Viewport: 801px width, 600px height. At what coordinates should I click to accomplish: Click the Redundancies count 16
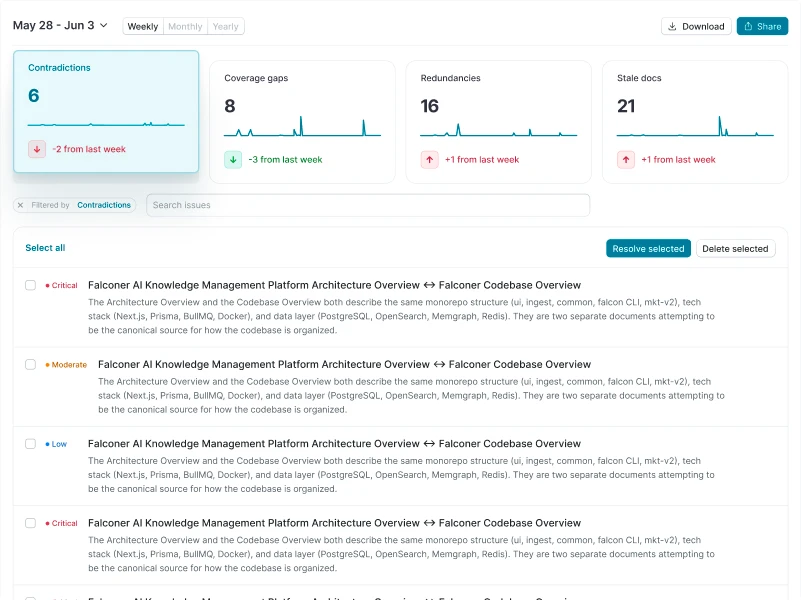point(429,106)
